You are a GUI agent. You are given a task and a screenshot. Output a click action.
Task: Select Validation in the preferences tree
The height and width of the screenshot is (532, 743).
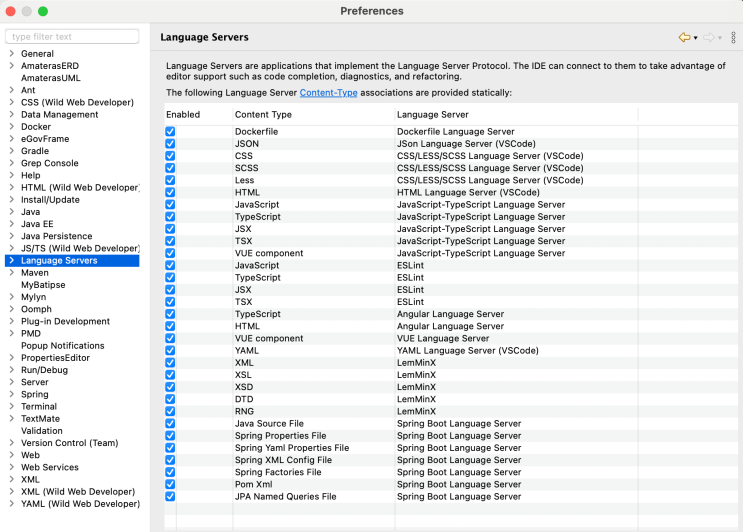click(x=41, y=431)
